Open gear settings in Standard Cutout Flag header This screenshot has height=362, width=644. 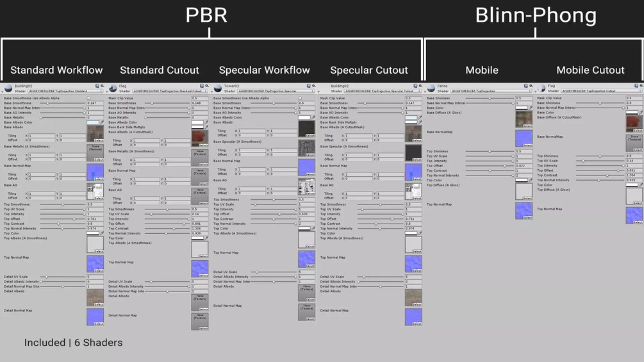point(206,86)
